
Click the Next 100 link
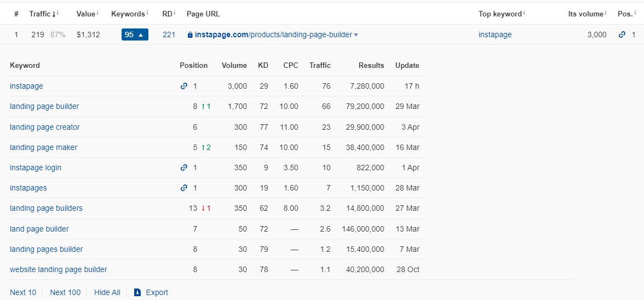65,292
